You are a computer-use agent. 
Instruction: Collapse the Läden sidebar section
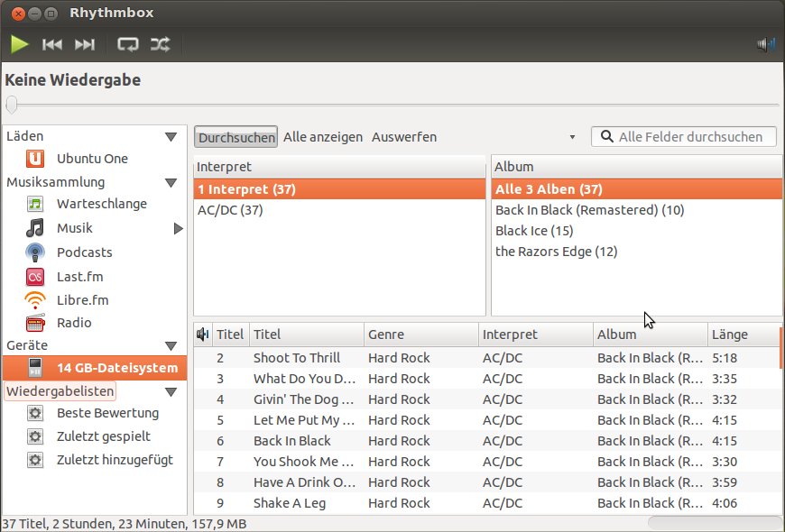click(x=171, y=137)
